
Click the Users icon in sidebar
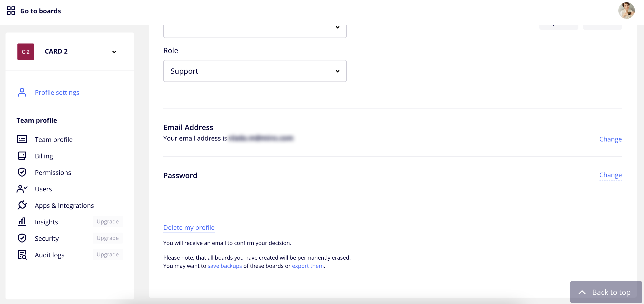tap(22, 189)
